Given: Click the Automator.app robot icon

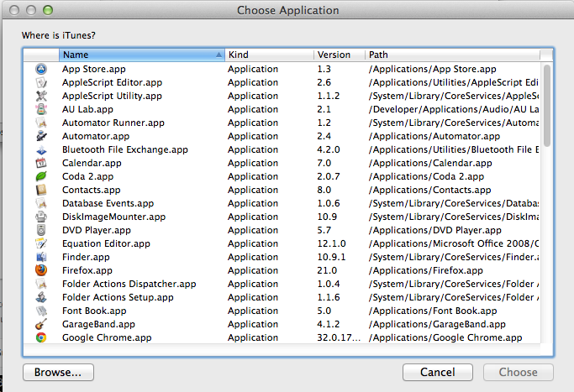Looking at the screenshot, I should 41,136.
